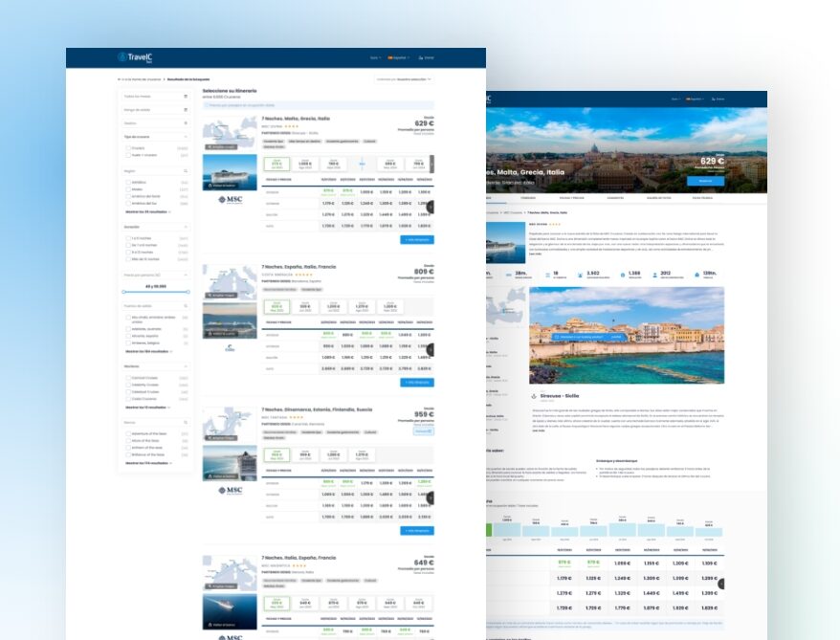Screen dimensions: 840x640
Task: Click round next arrow on detail page price table
Action: click(x=721, y=584)
